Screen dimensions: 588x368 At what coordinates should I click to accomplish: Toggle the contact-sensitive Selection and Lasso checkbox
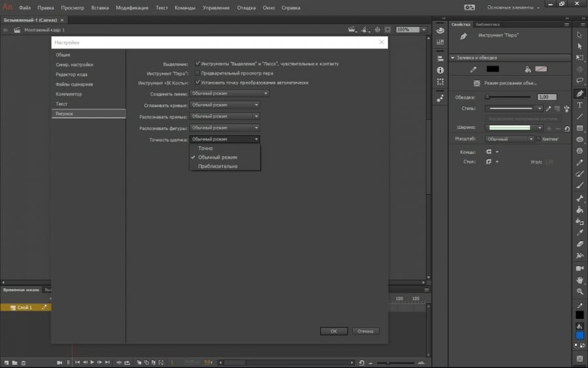[x=197, y=64]
